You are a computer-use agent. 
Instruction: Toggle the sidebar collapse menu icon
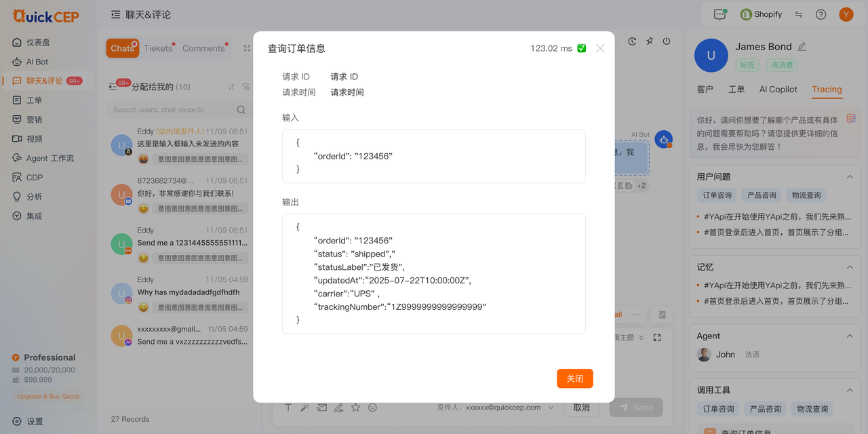pos(116,14)
